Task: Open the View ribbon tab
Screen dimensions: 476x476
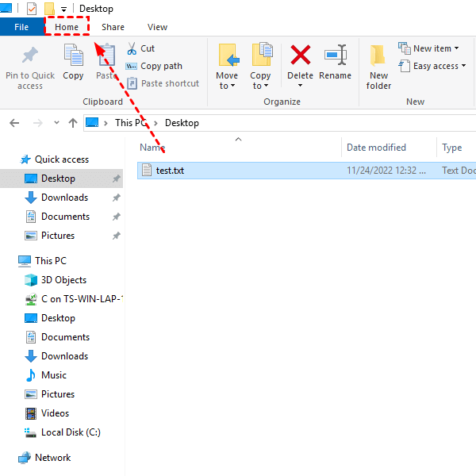Action: click(x=157, y=27)
